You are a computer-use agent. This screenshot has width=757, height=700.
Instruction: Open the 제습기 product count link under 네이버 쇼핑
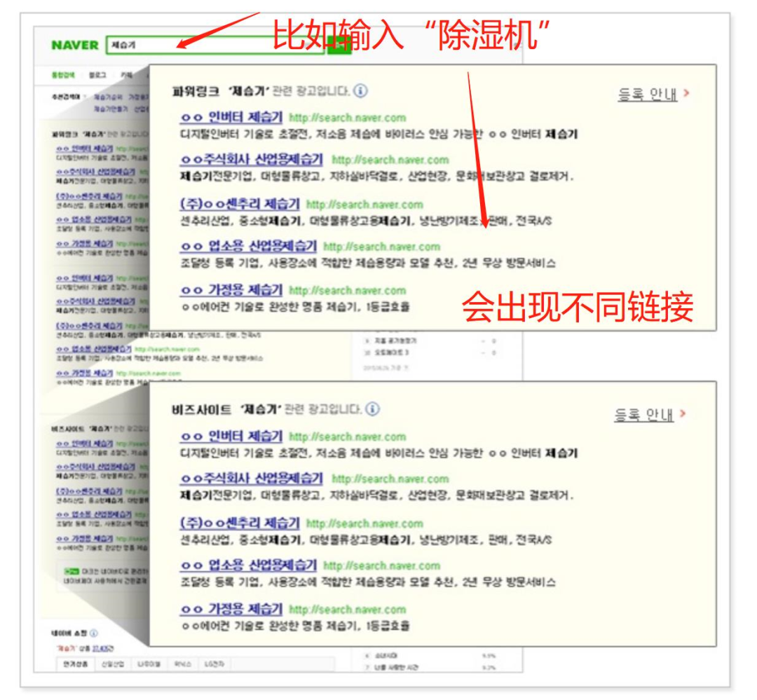103,649
